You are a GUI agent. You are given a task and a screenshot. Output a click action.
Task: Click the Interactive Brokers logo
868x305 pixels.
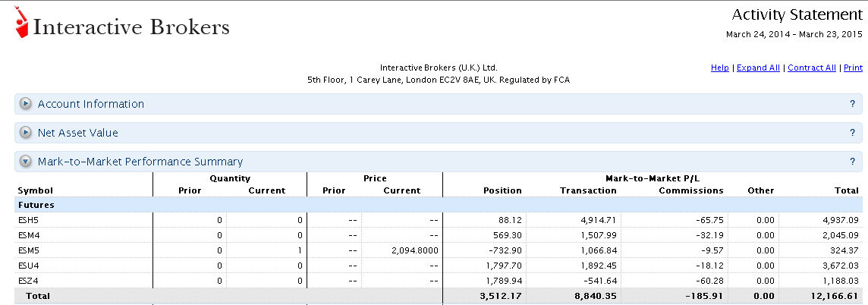[x=122, y=24]
